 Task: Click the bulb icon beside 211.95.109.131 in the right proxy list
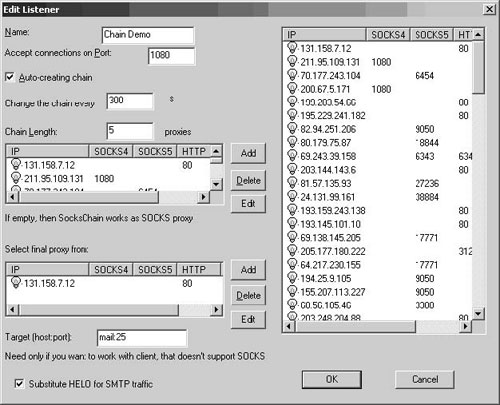click(x=292, y=61)
